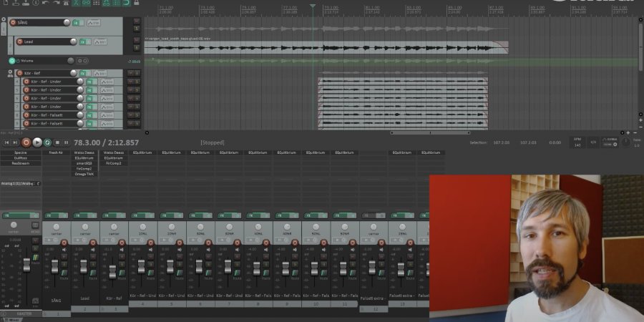The width and height of the screenshot is (644, 322).
Task: Click the Undo arrow in the toolbar
Action: [46, 2]
